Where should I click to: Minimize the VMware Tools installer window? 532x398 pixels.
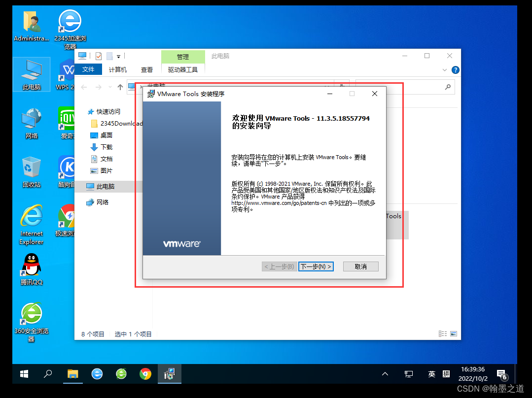click(x=330, y=94)
